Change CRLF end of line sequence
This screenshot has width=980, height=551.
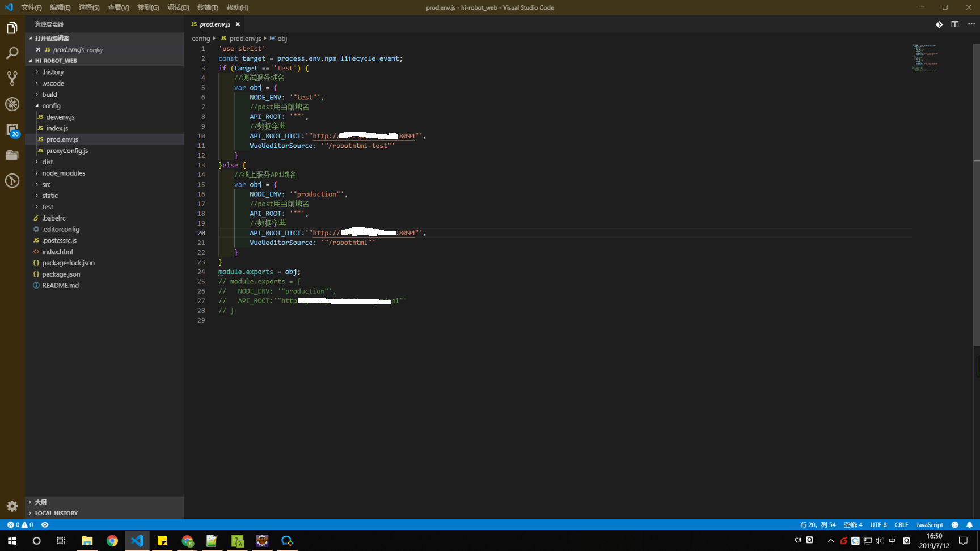(x=901, y=525)
